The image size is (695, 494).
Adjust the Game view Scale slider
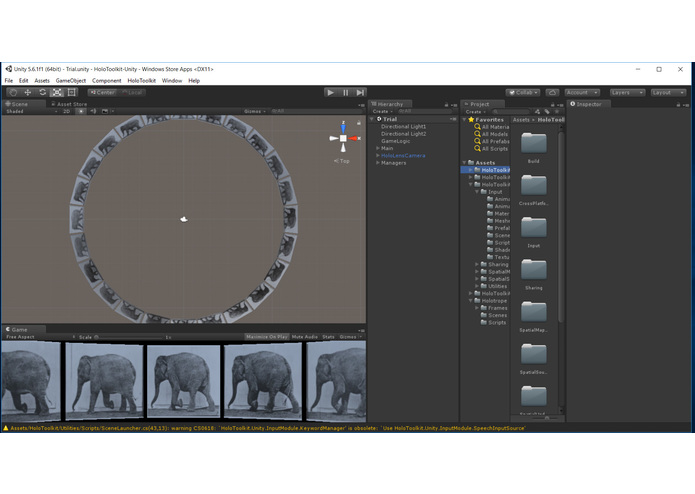point(130,337)
